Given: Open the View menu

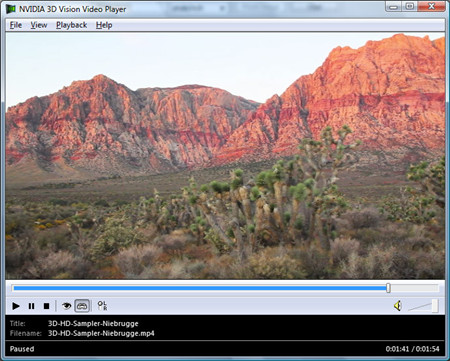Looking at the screenshot, I should [39, 25].
